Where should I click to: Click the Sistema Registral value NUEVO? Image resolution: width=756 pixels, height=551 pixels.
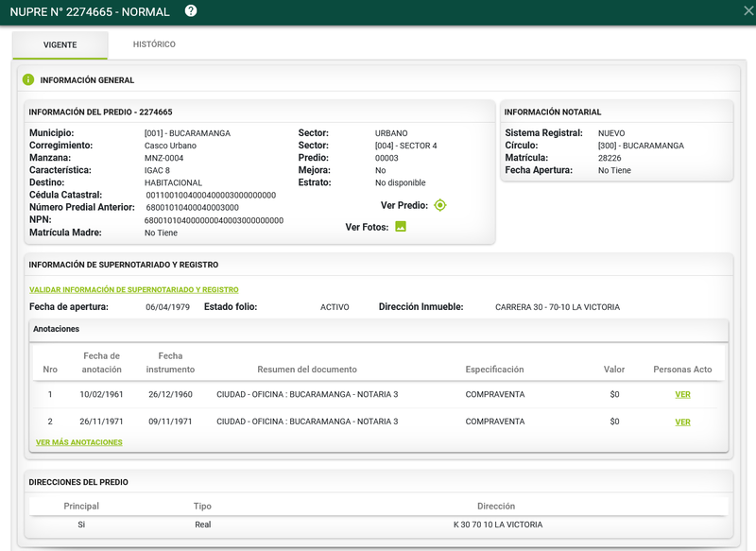(611, 133)
